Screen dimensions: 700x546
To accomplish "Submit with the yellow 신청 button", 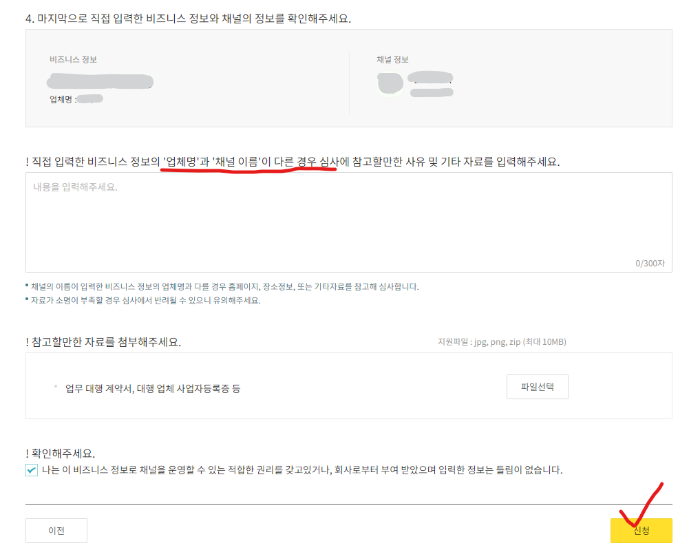I will pyautogui.click(x=641, y=530).
